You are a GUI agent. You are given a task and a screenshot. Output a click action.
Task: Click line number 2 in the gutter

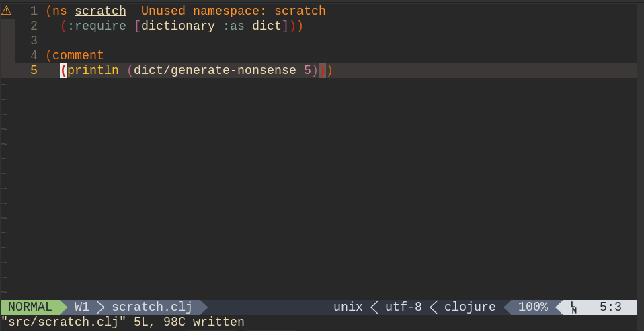click(34, 26)
